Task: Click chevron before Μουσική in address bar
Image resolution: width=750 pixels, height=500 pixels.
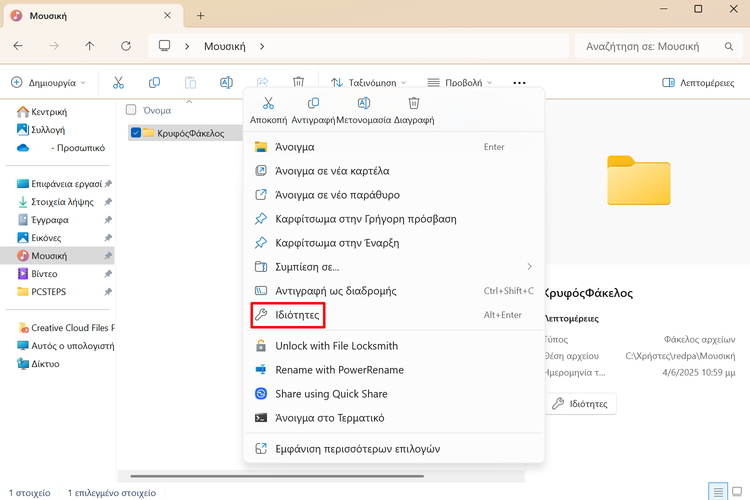Action: coord(187,46)
